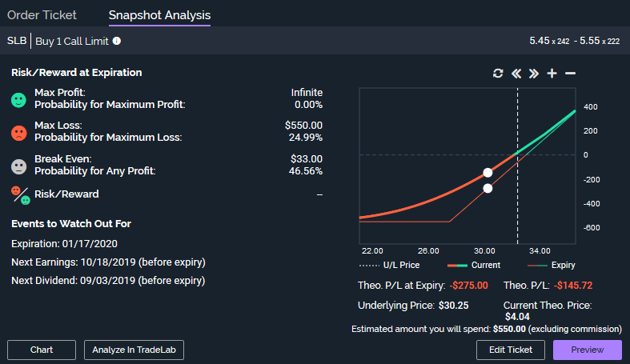
Task: Zoom out chart with minus icon
Action: (x=570, y=74)
